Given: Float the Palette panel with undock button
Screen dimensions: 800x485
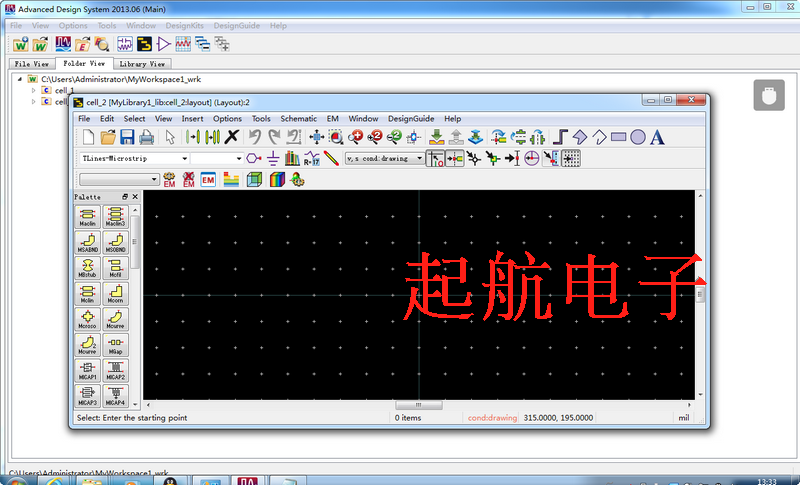Looking at the screenshot, I should click(x=125, y=197).
